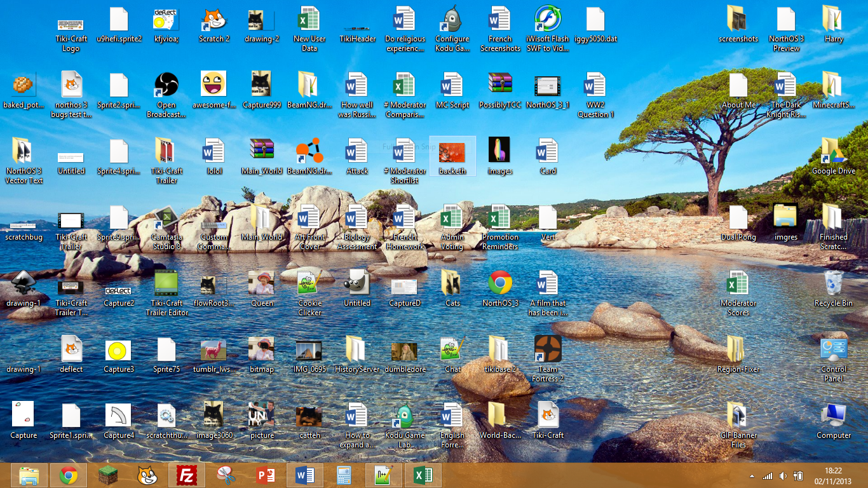This screenshot has height=488, width=868.
Task: Select the Computer desktop icon
Action: (834, 421)
